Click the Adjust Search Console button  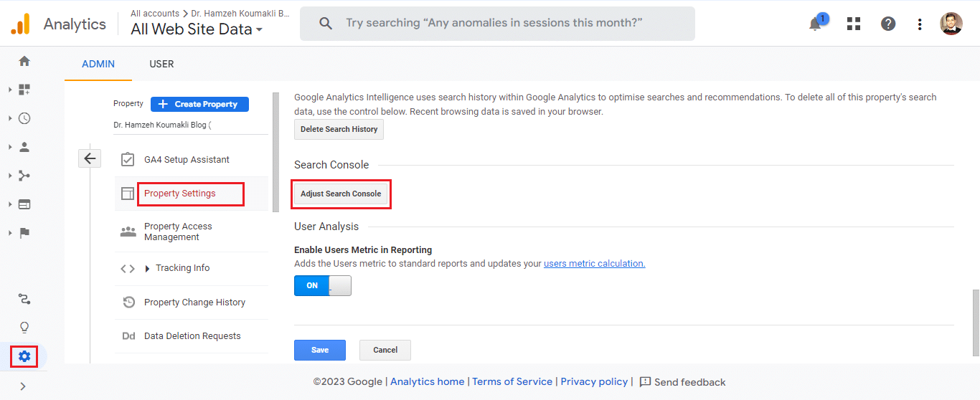(341, 194)
